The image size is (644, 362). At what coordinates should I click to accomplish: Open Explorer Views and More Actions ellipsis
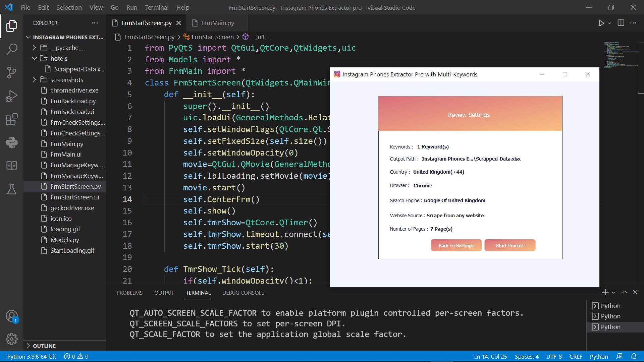tap(95, 23)
